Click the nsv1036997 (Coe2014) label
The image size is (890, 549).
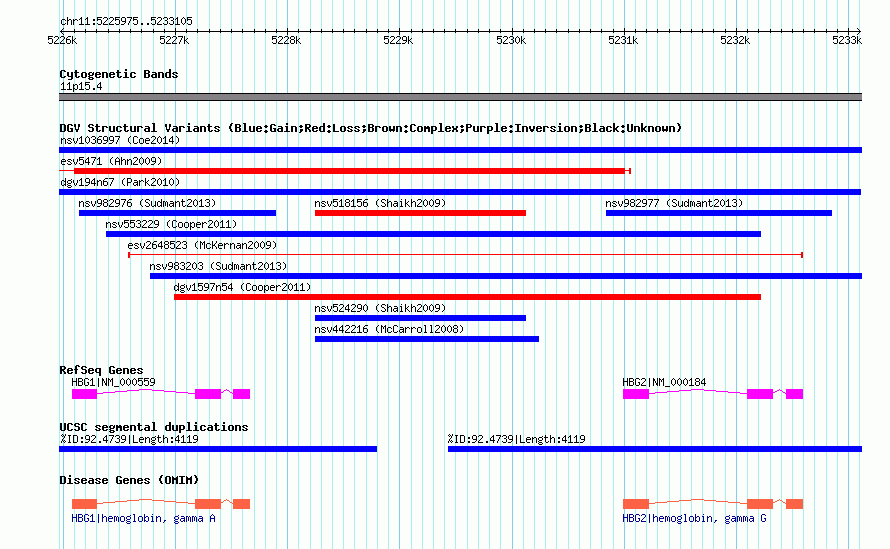[120, 140]
